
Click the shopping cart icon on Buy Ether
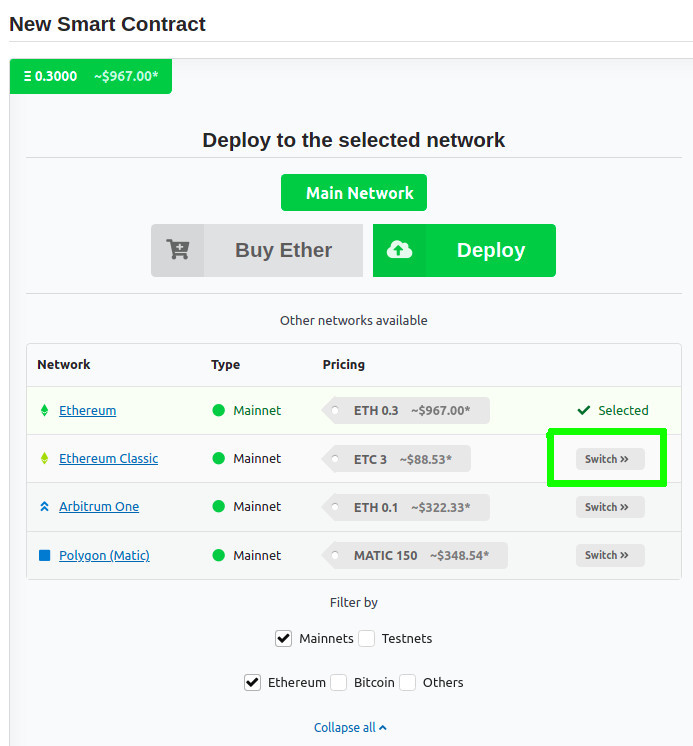178,250
